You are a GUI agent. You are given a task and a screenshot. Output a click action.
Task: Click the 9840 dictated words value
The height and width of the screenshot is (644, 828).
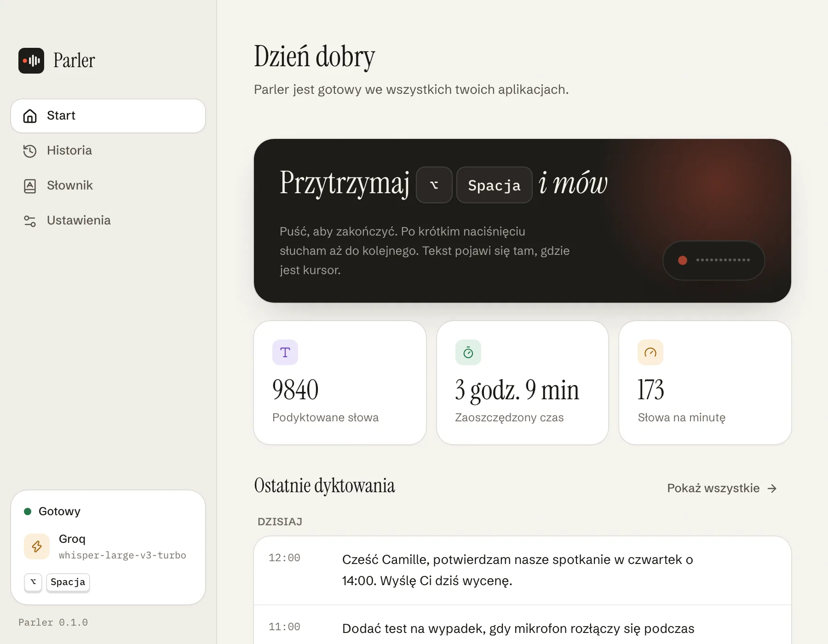tap(295, 390)
